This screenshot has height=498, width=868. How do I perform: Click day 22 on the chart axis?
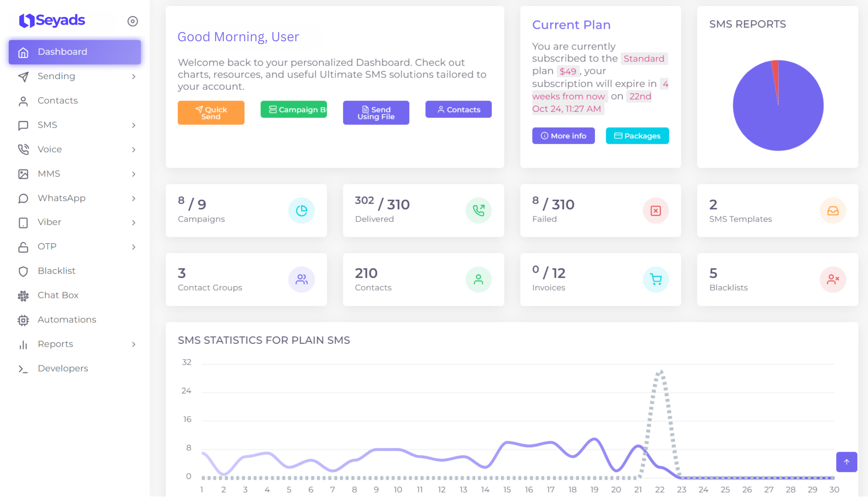[x=660, y=490]
